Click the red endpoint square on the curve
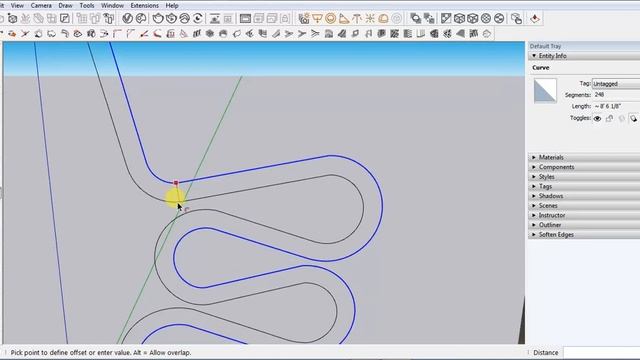 click(x=176, y=183)
